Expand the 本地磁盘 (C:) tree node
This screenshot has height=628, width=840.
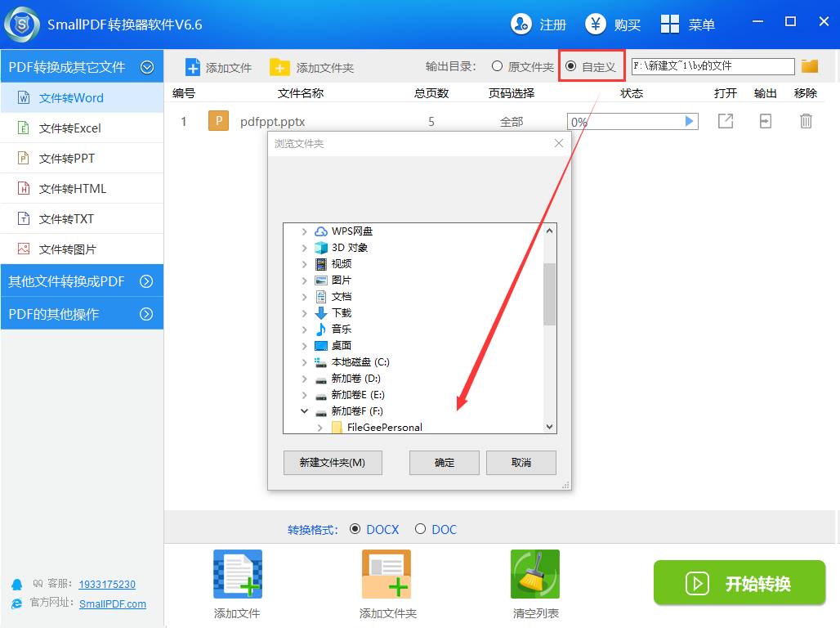click(x=305, y=362)
